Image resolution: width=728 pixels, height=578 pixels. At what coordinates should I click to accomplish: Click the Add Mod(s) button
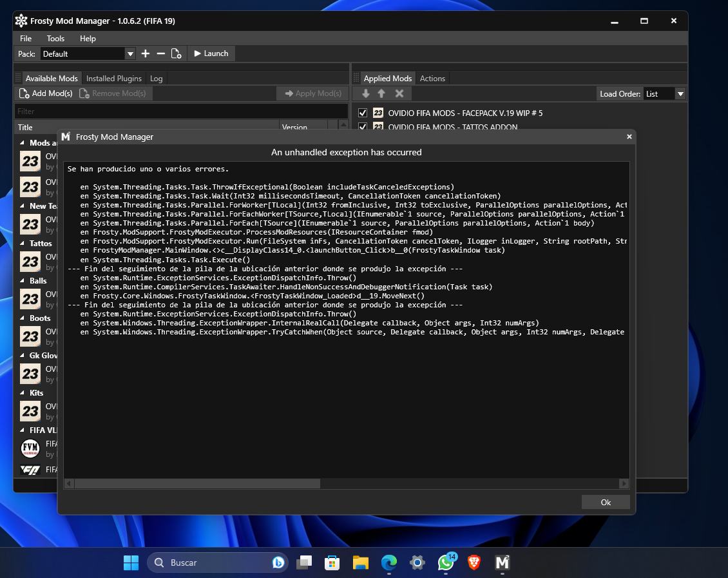[x=46, y=93]
